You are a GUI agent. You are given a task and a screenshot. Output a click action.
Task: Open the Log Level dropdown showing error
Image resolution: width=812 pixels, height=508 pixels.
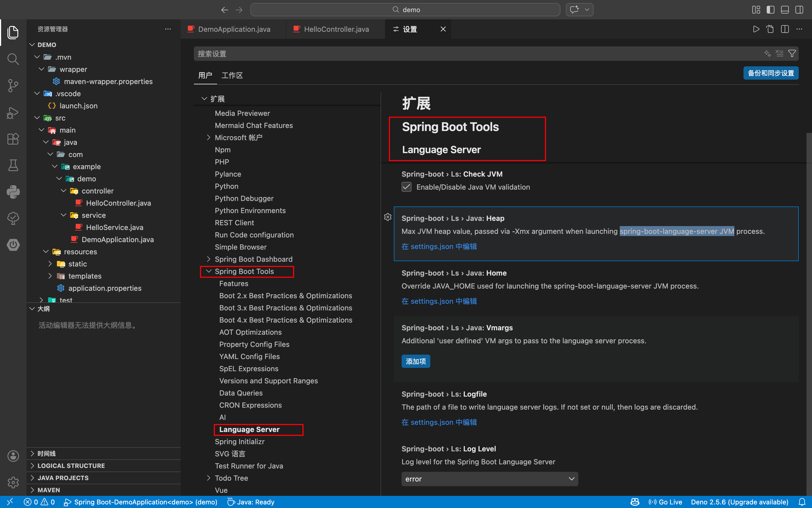490,479
